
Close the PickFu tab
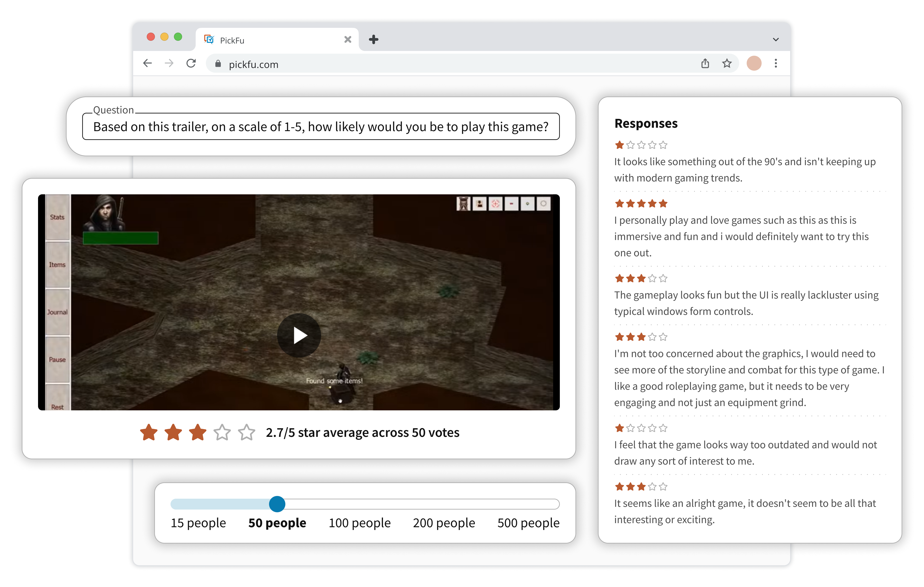(x=348, y=39)
